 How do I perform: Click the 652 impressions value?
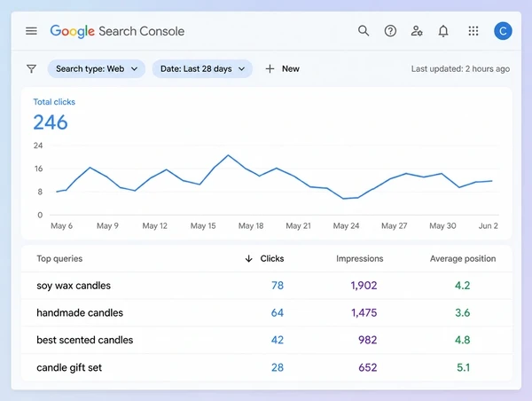[x=368, y=367]
